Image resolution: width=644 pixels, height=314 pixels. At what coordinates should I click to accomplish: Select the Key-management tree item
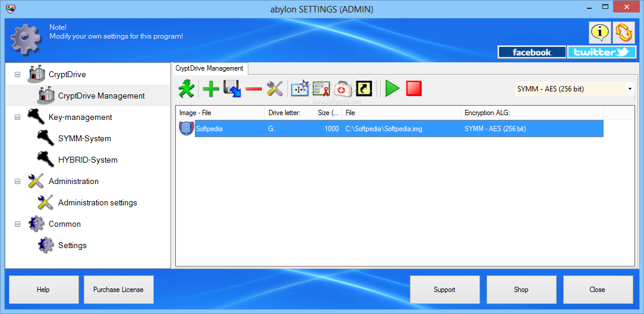coord(80,117)
